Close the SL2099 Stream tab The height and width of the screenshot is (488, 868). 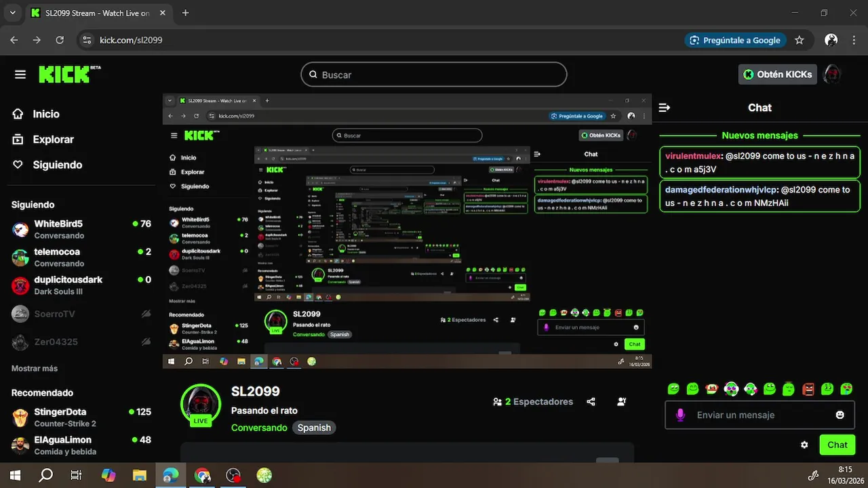click(163, 13)
